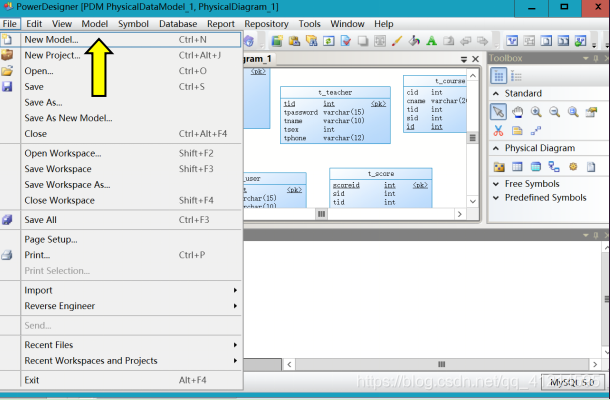Click the MySQL 5.0 status bar indicator
This screenshot has height=400, width=610.
tap(573, 382)
